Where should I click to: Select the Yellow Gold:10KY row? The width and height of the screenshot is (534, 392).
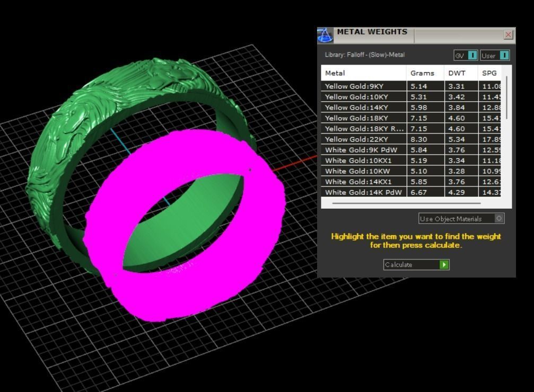(411, 96)
